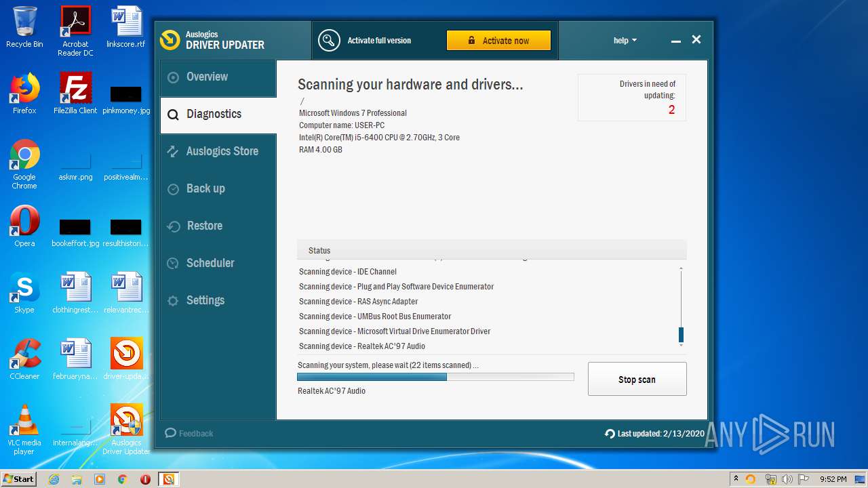The image size is (868, 488).
Task: Click the Last updated refresh icon
Action: click(610, 434)
